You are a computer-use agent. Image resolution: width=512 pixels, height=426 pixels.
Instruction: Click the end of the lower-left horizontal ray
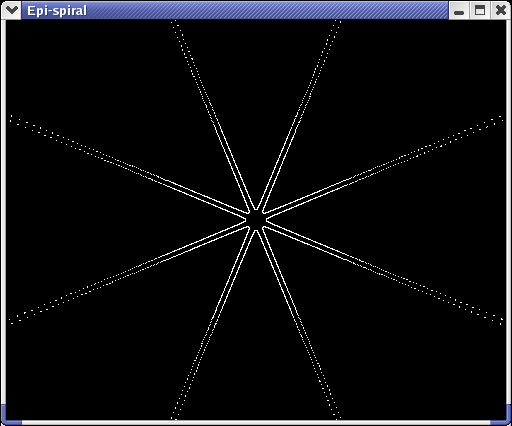point(12,321)
